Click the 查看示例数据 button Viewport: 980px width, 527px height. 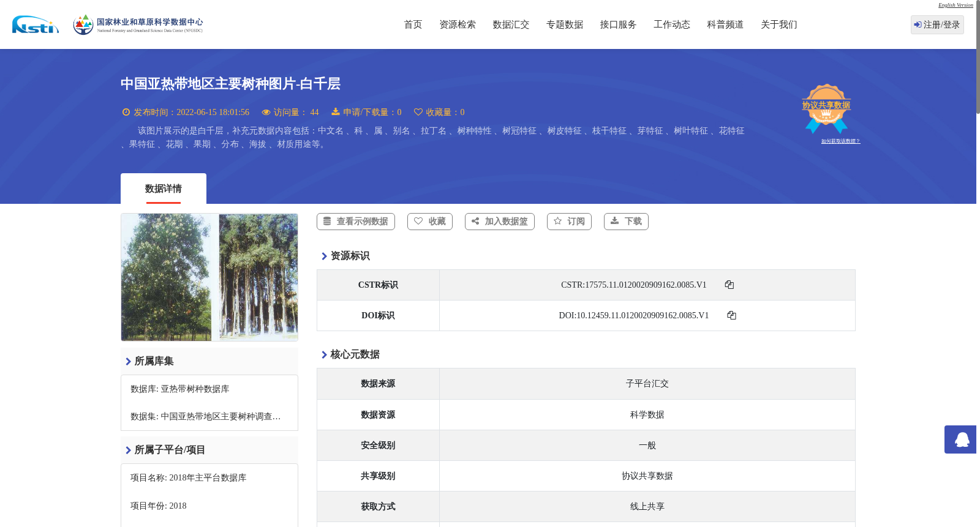356,222
